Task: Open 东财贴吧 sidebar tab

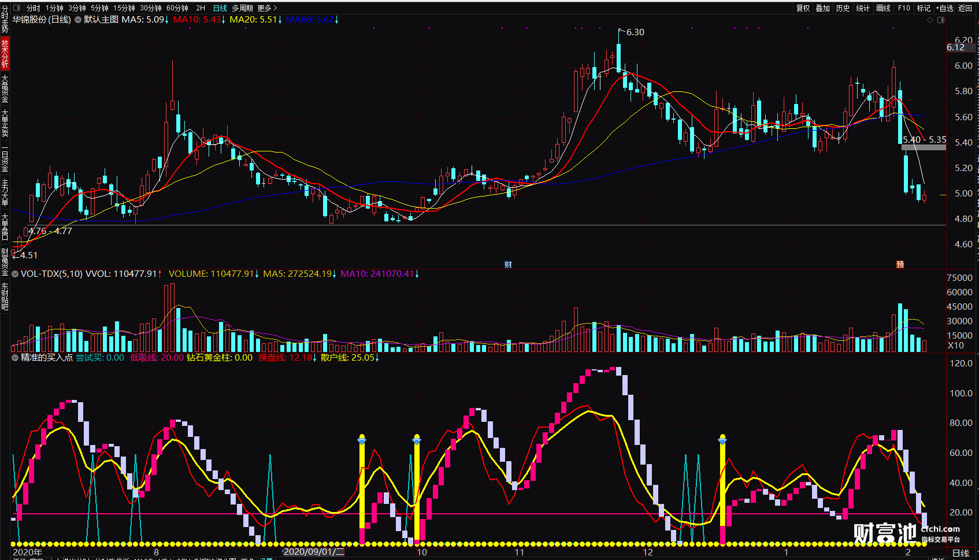Action: pyautogui.click(x=5, y=297)
